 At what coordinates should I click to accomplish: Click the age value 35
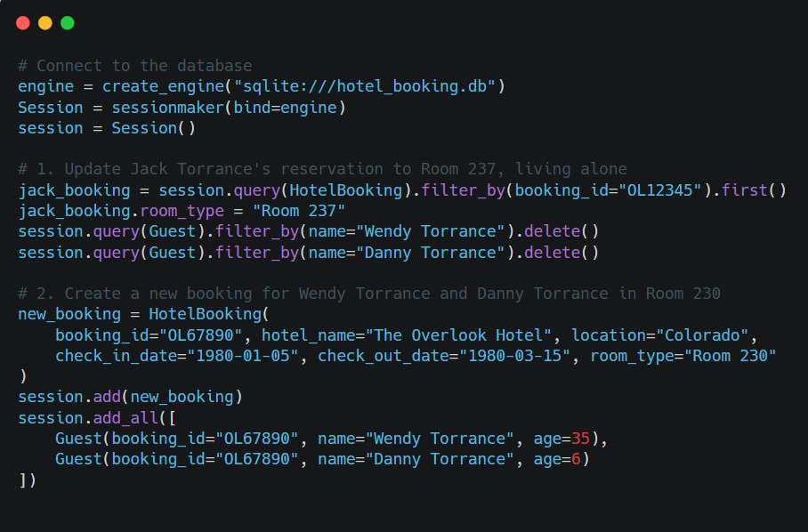click(581, 439)
